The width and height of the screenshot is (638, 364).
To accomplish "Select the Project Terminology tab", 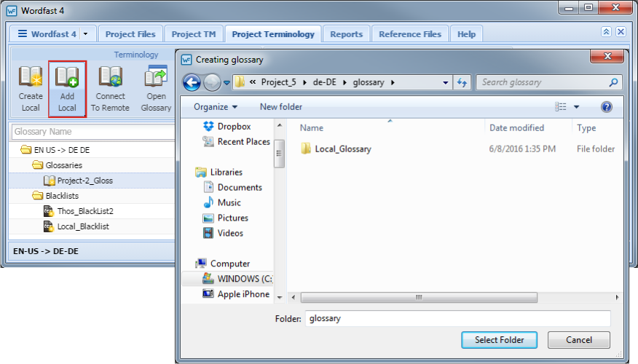I will click(273, 34).
